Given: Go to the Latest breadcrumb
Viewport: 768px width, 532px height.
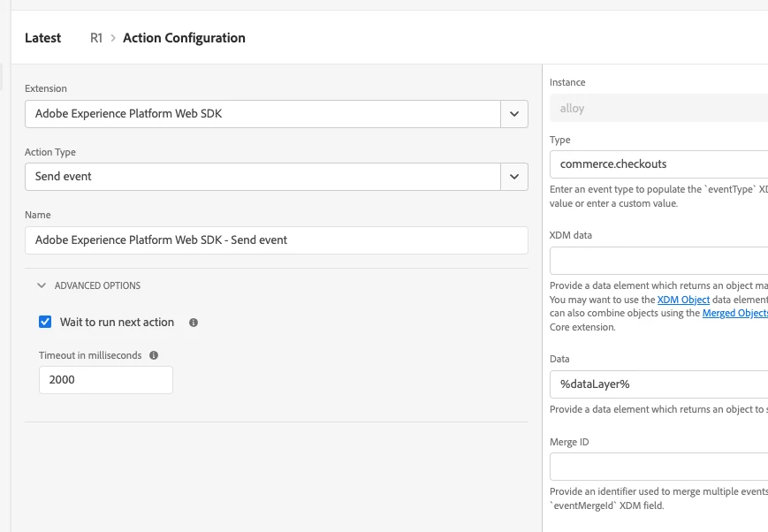Looking at the screenshot, I should [43, 38].
